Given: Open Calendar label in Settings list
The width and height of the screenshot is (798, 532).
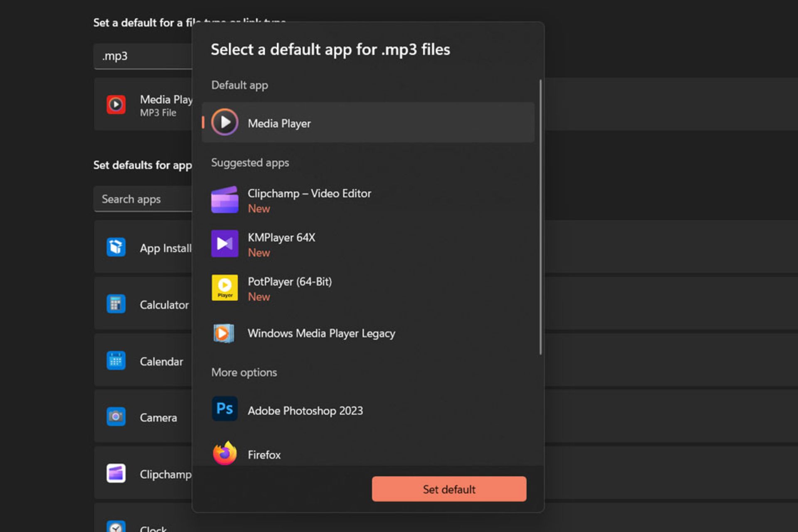Looking at the screenshot, I should point(161,361).
